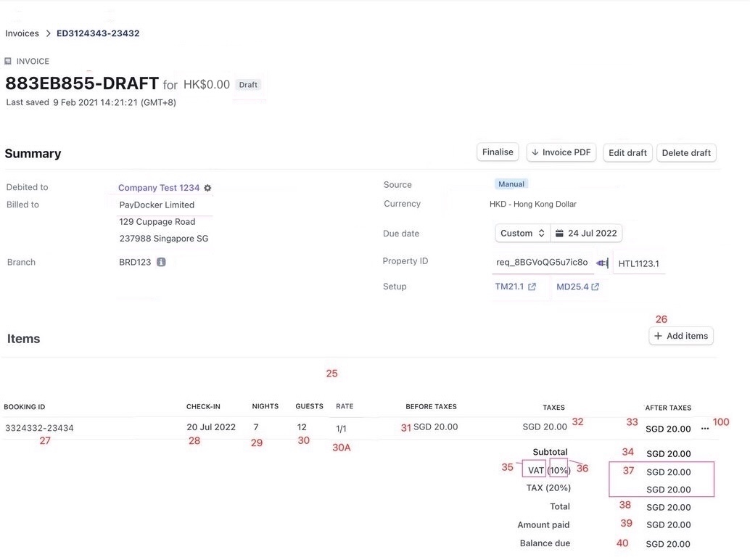Go back to Invoices in the breadcrumb

(x=22, y=33)
